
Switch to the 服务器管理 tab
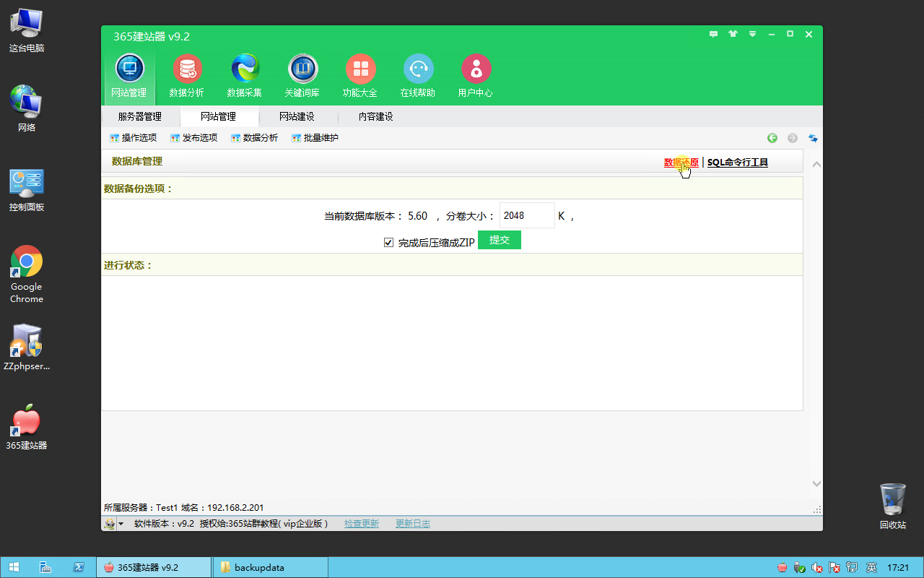tap(140, 116)
